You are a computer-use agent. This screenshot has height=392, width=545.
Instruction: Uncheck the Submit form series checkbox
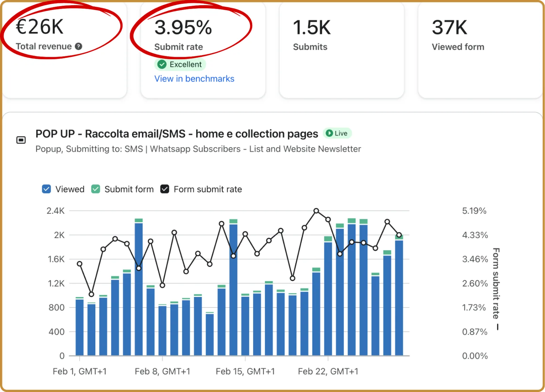(x=96, y=189)
